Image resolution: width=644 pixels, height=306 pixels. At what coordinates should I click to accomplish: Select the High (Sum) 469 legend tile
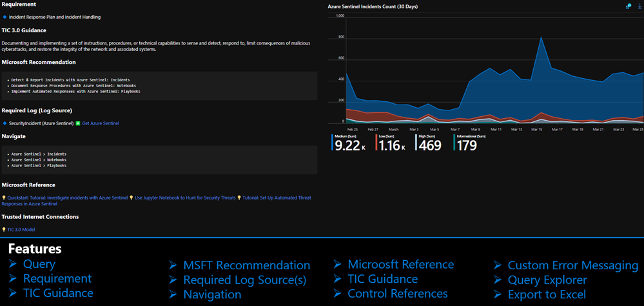429,143
